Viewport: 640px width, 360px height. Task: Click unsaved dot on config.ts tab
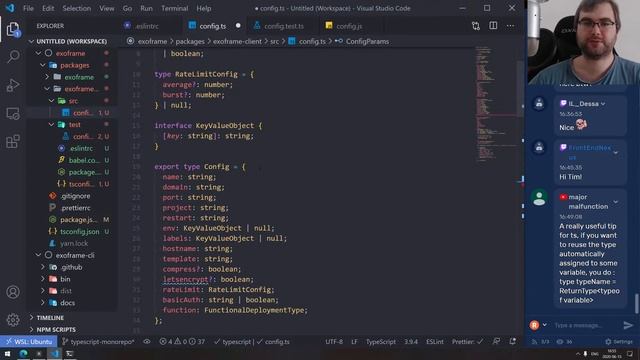(x=238, y=26)
